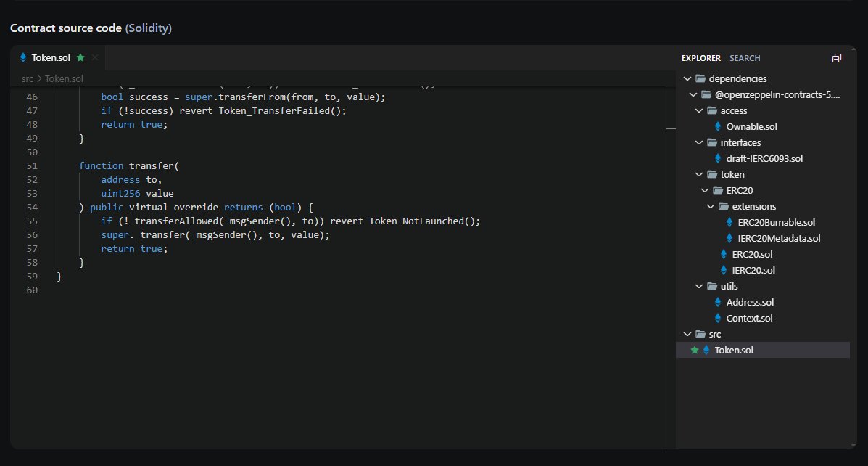Click the src folder icon
The height and width of the screenshot is (466, 868).
pyautogui.click(x=700, y=334)
